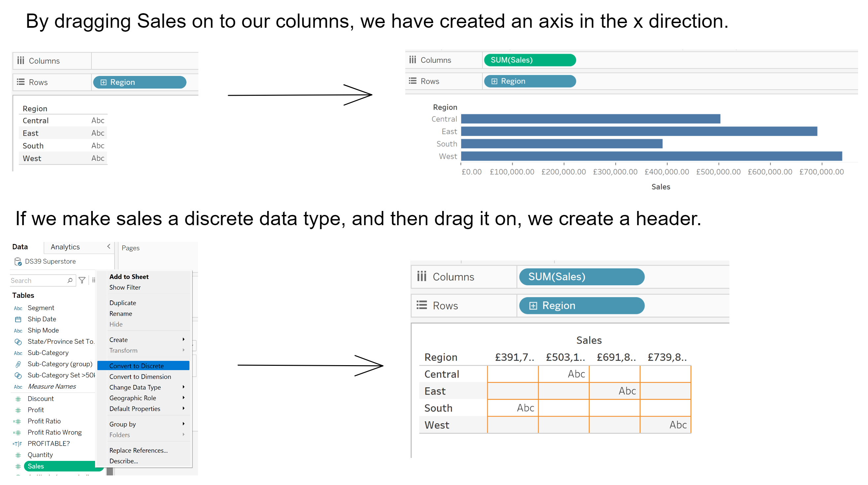Click the hash icon next to Discount
Image resolution: width=868 pixels, height=485 pixels.
(x=18, y=399)
